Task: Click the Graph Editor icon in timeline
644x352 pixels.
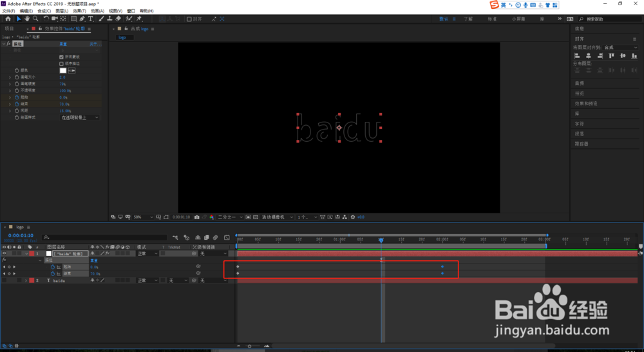Action: (x=227, y=238)
